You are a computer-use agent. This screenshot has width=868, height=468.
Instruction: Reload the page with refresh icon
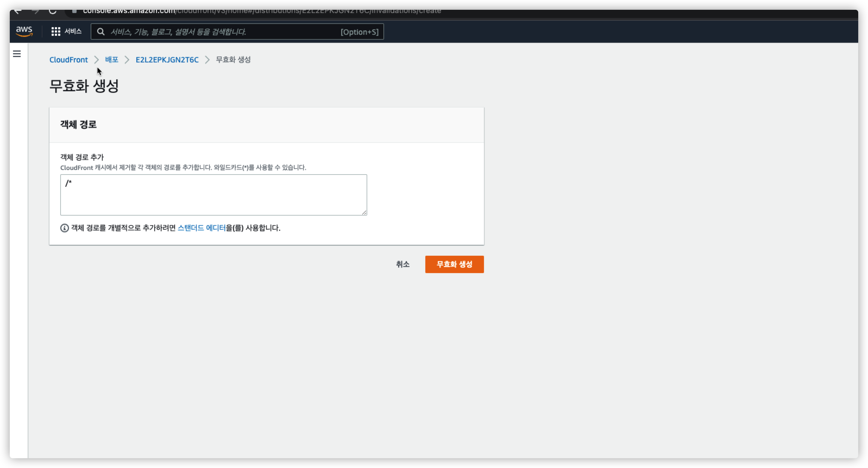[x=53, y=11]
